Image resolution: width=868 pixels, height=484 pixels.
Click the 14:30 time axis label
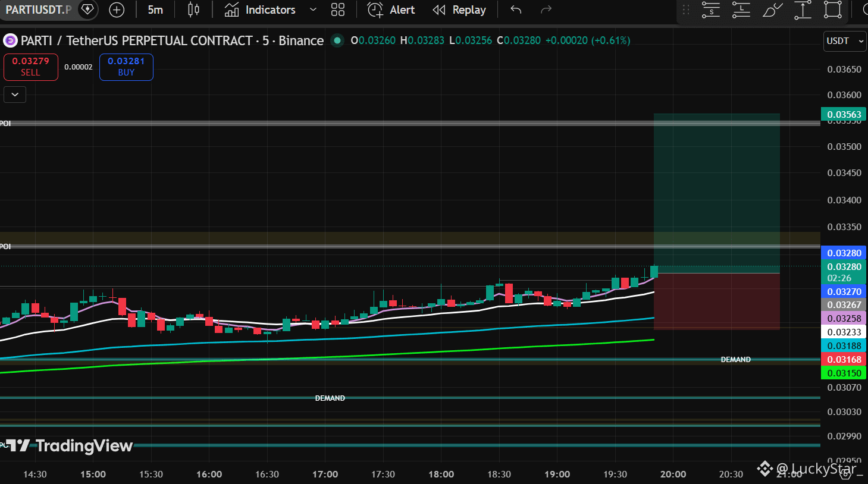pyautogui.click(x=35, y=474)
